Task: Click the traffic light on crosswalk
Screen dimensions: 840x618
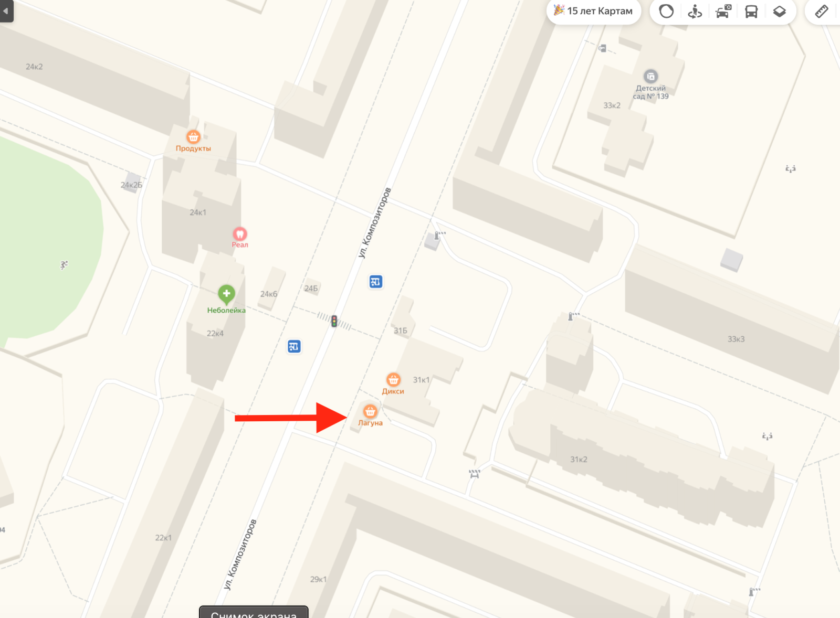Action: (x=334, y=321)
